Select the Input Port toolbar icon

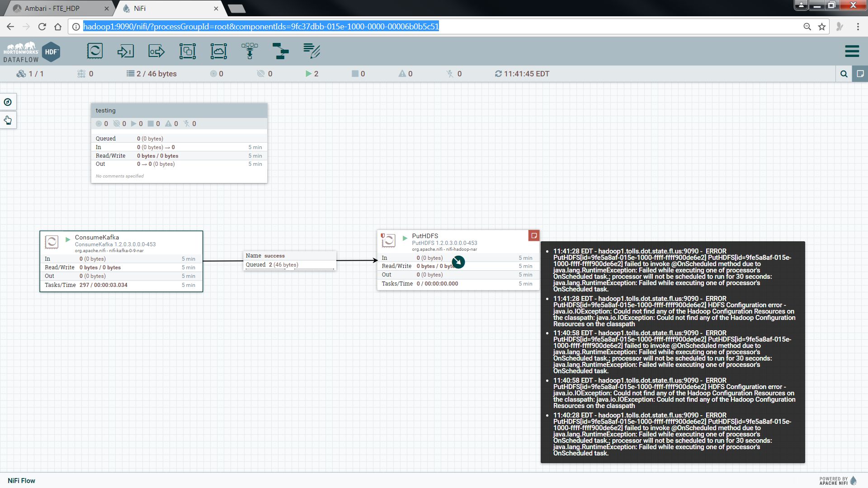[x=126, y=51]
